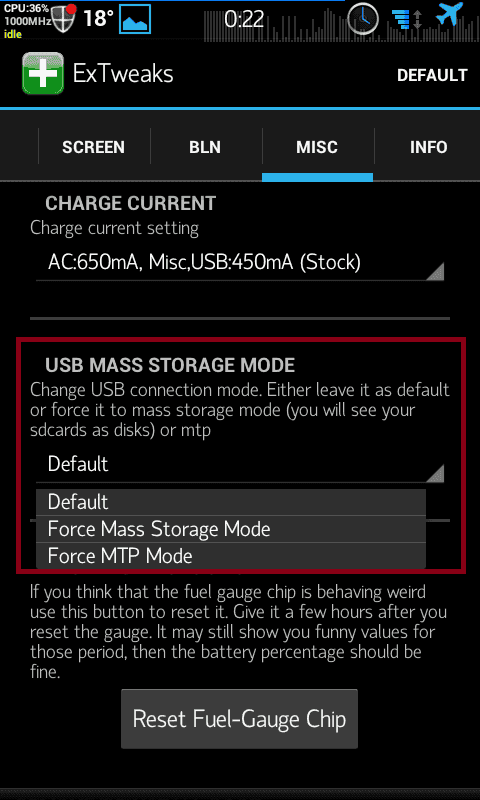
Task: Tap the DEFAULT profile button
Action: click(x=432, y=76)
